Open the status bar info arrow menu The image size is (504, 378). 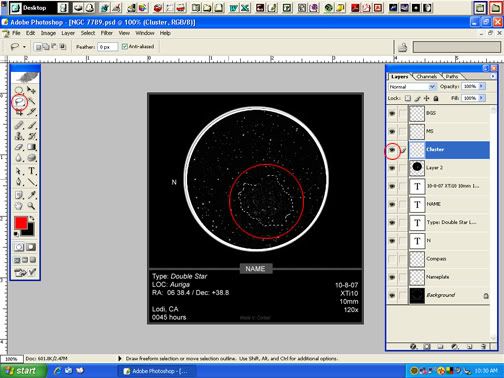coord(120,359)
